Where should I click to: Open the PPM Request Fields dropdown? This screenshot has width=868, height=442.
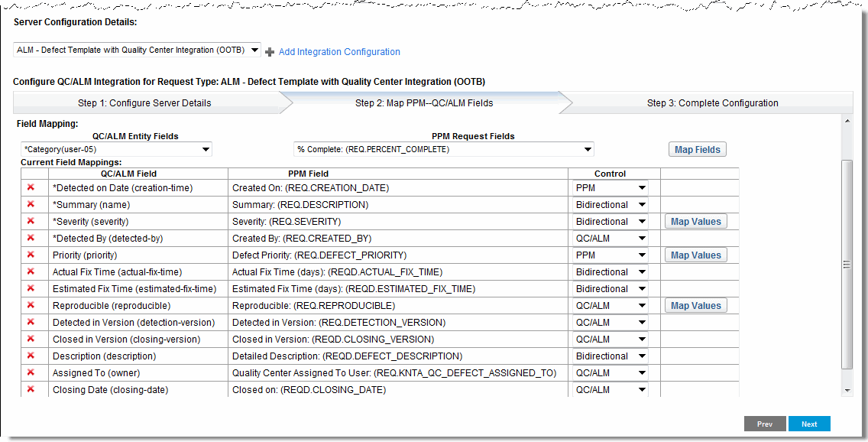pos(443,149)
